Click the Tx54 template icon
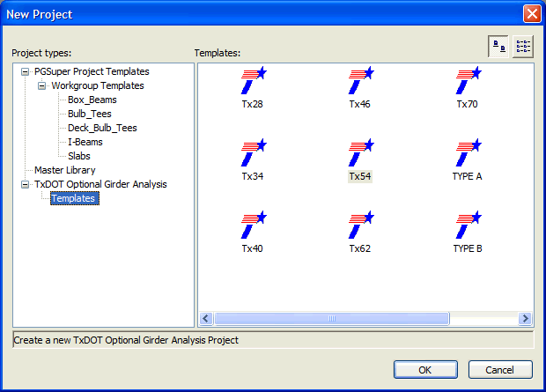This screenshot has height=392, width=546. click(359, 154)
